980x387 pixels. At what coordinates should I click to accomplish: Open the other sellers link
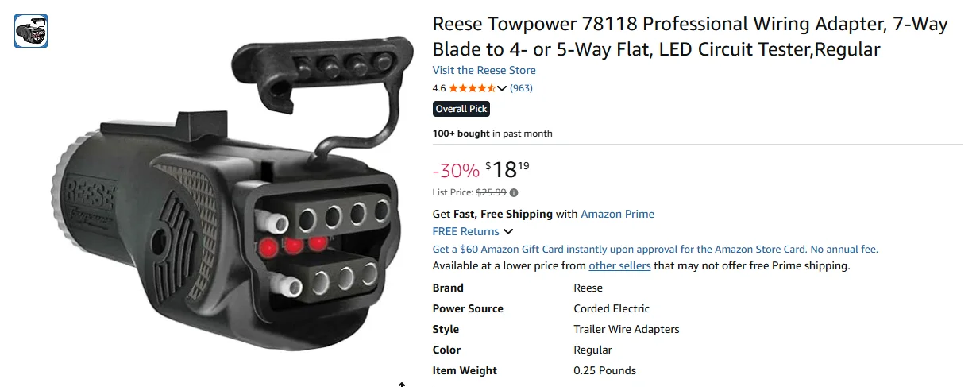(x=619, y=265)
